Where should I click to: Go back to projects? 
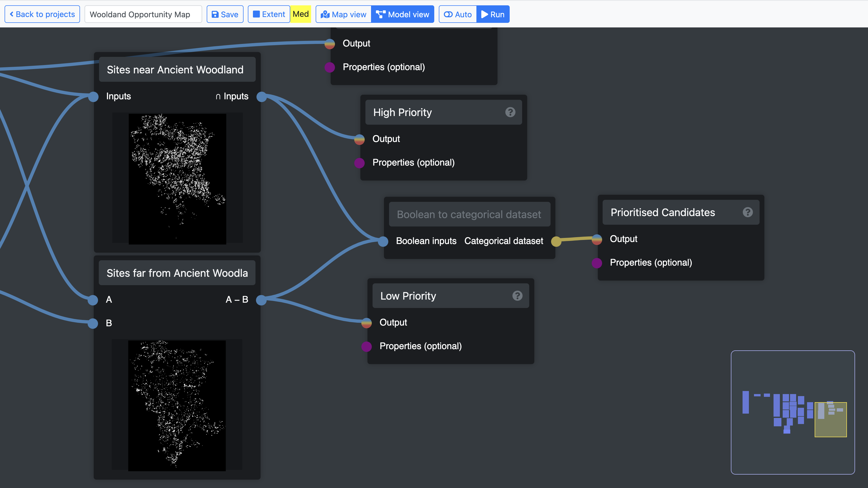coord(42,14)
